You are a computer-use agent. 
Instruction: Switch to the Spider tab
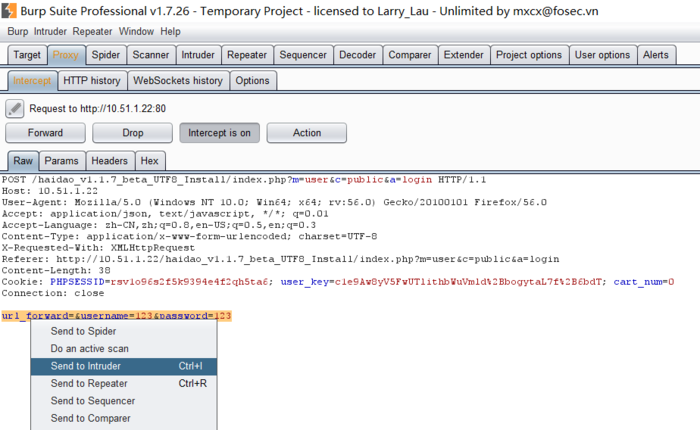(x=106, y=55)
